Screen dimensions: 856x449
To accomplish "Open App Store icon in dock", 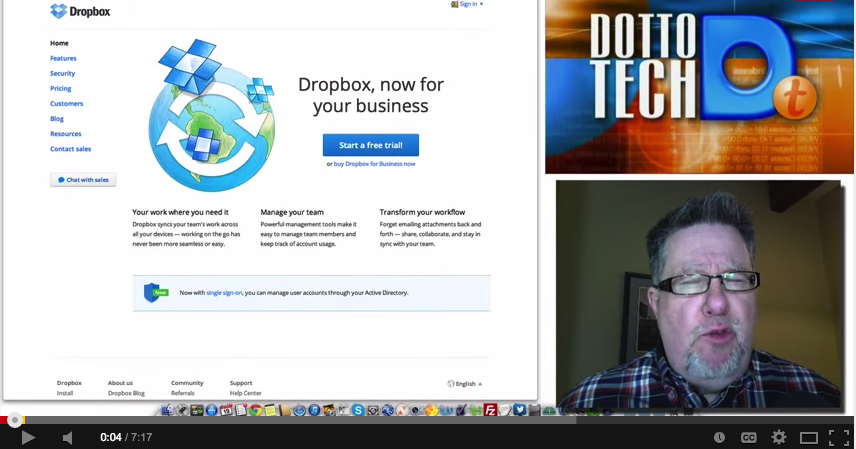I will (211, 410).
